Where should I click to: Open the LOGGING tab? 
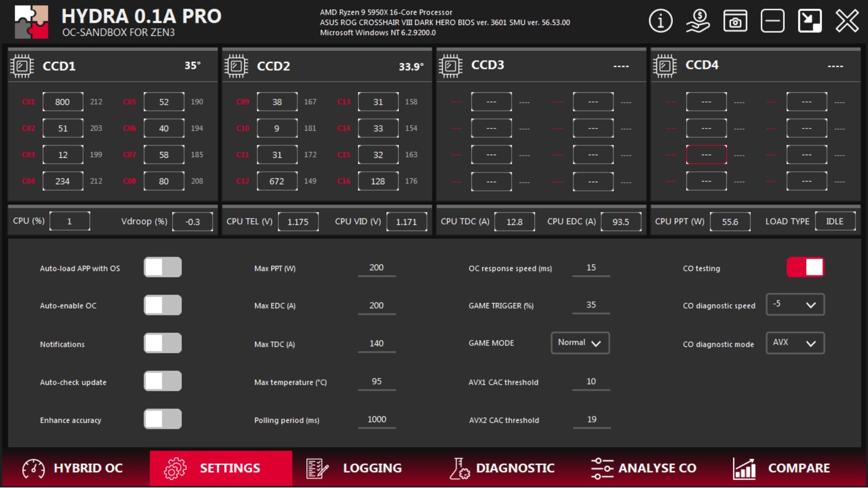363,468
